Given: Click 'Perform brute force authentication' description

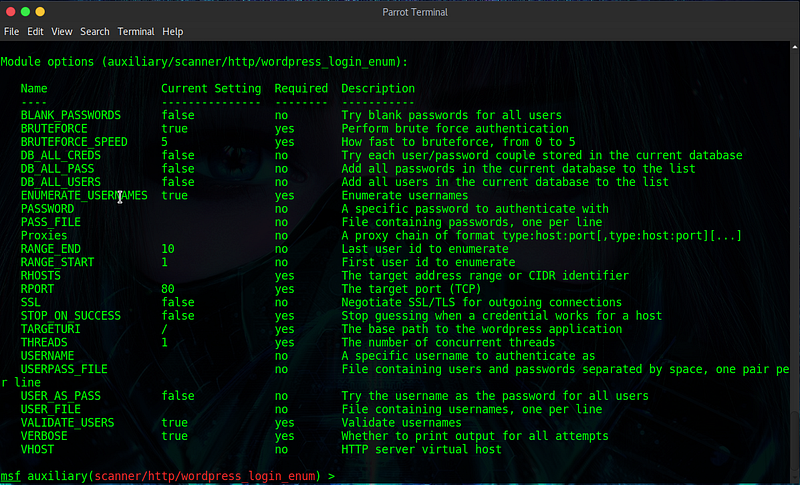Looking at the screenshot, I should pos(455,129).
